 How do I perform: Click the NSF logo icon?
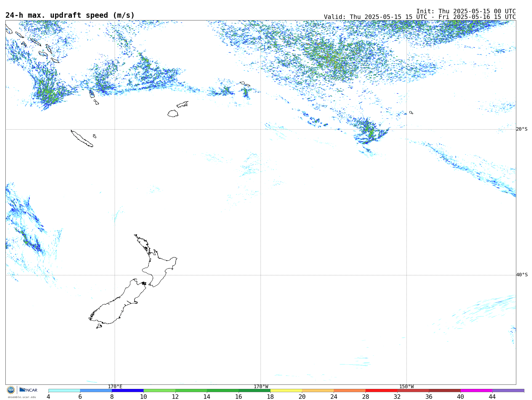11,390
